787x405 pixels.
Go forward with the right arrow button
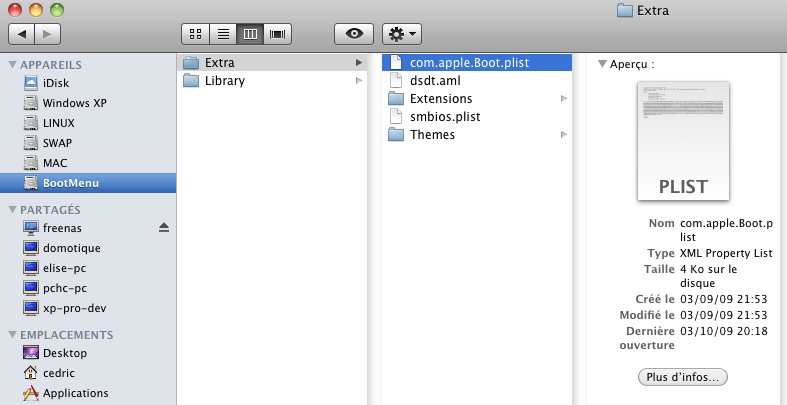tap(48, 34)
